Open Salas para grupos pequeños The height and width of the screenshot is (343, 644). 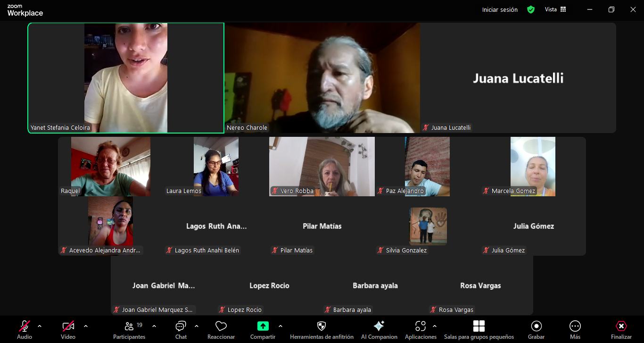pos(479,329)
